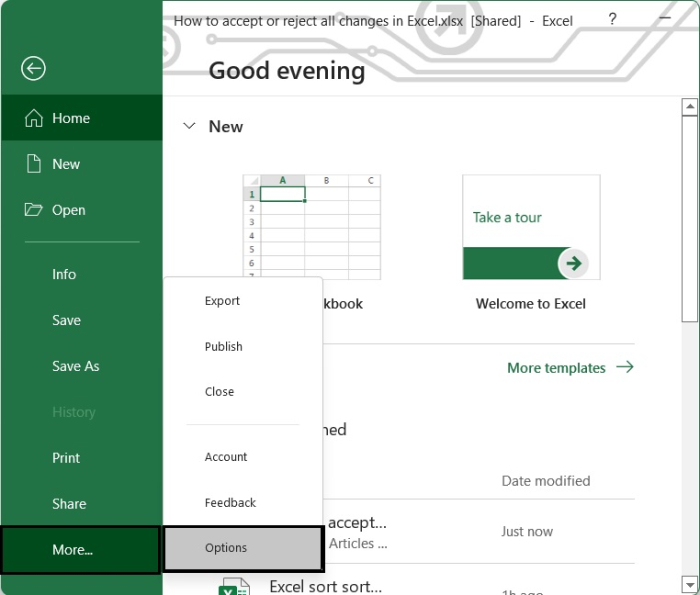
Task: Open the Welcome to Excel tour thumbnail
Action: point(531,227)
